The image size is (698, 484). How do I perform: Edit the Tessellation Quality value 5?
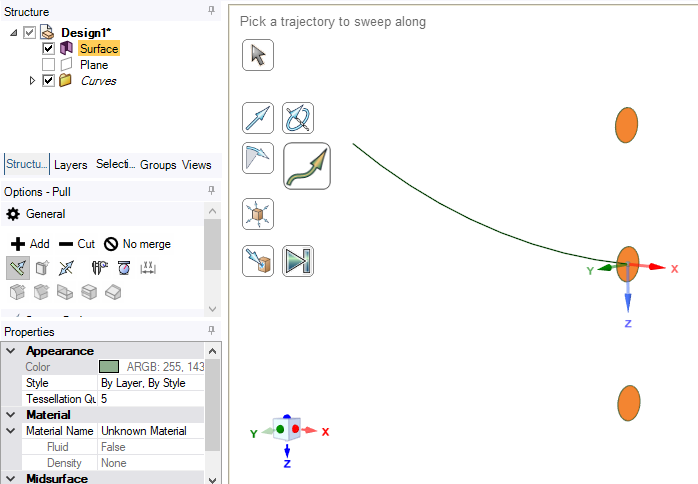(x=151, y=399)
